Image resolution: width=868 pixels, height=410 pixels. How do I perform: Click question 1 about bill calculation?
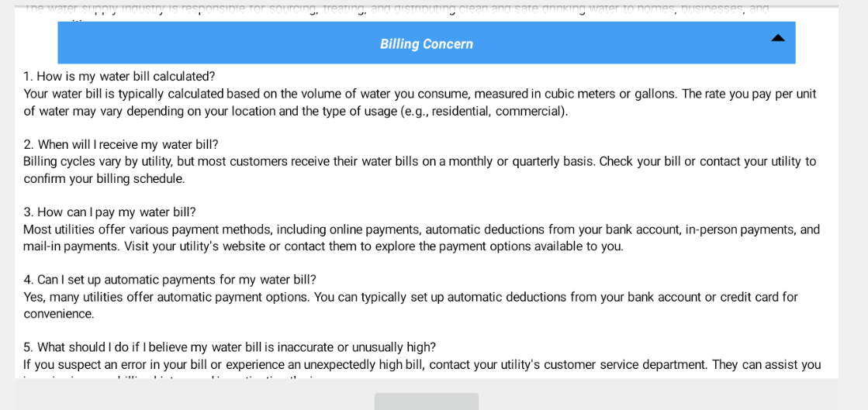(x=119, y=77)
